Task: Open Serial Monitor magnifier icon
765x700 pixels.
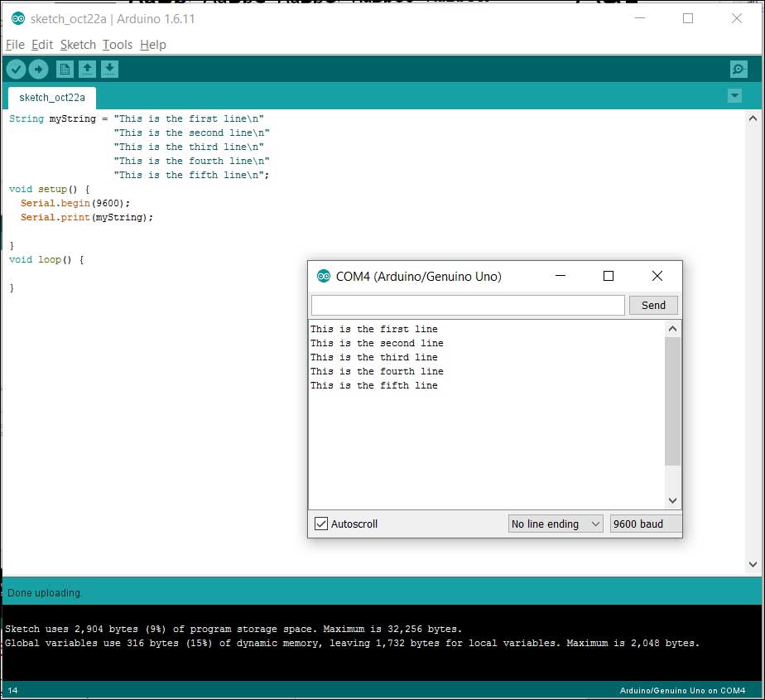Action: [738, 70]
